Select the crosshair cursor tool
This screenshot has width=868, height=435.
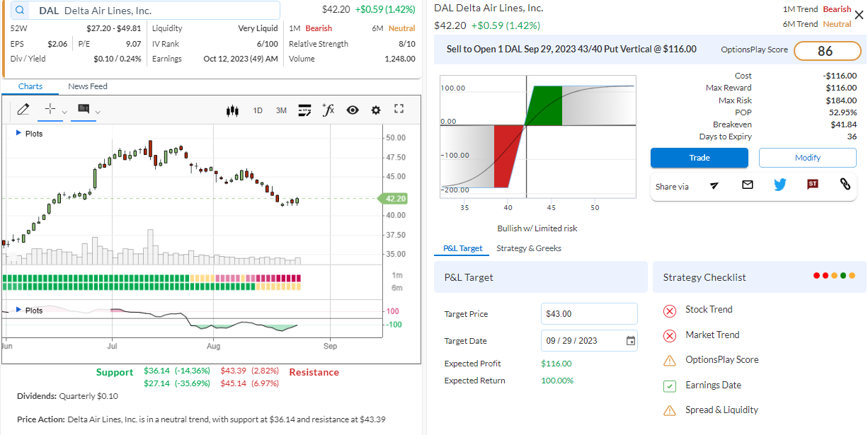point(50,110)
